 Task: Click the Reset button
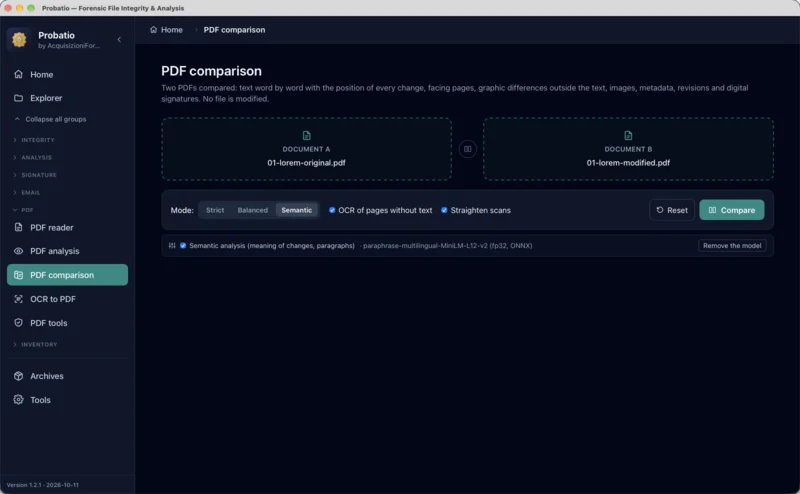tap(672, 210)
